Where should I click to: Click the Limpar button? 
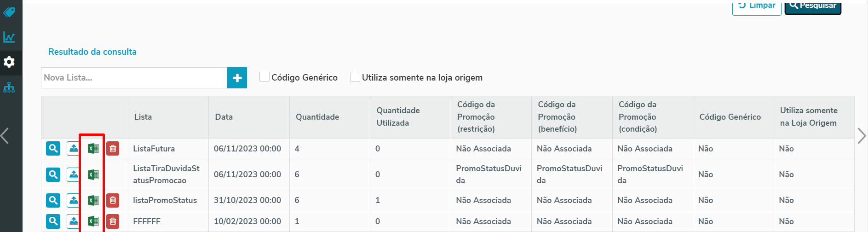click(x=757, y=6)
